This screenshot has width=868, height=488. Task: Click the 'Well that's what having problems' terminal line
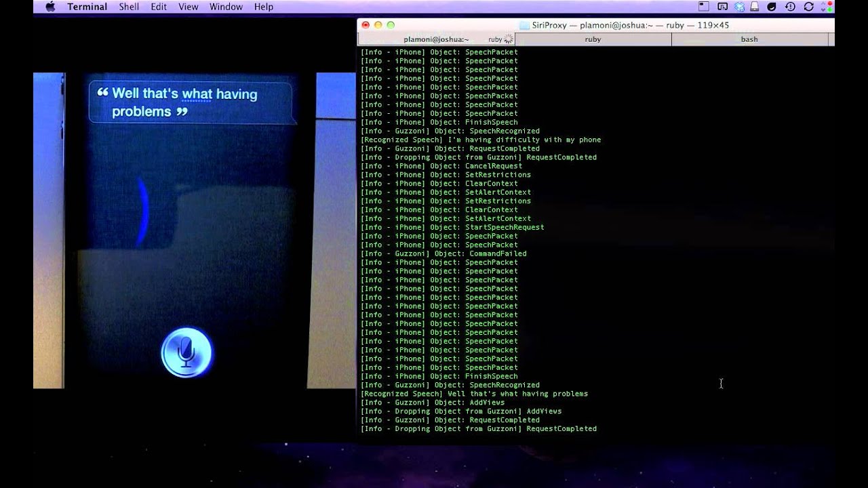(474, 394)
